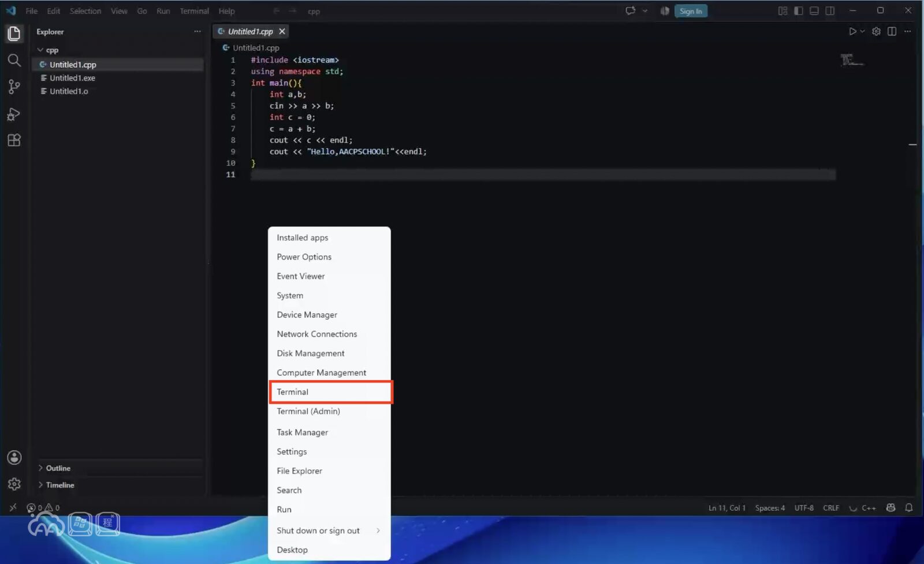Open the File menu
This screenshot has width=924, height=564.
coord(31,11)
